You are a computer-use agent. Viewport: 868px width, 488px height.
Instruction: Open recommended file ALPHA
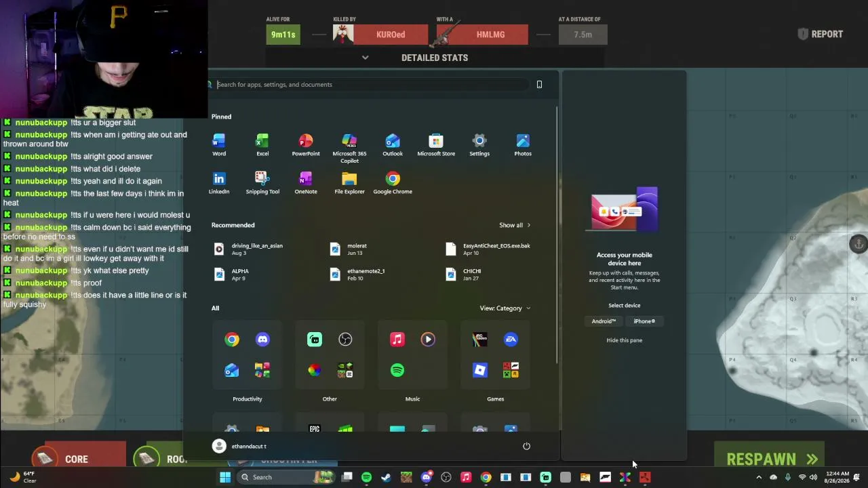(x=232, y=274)
